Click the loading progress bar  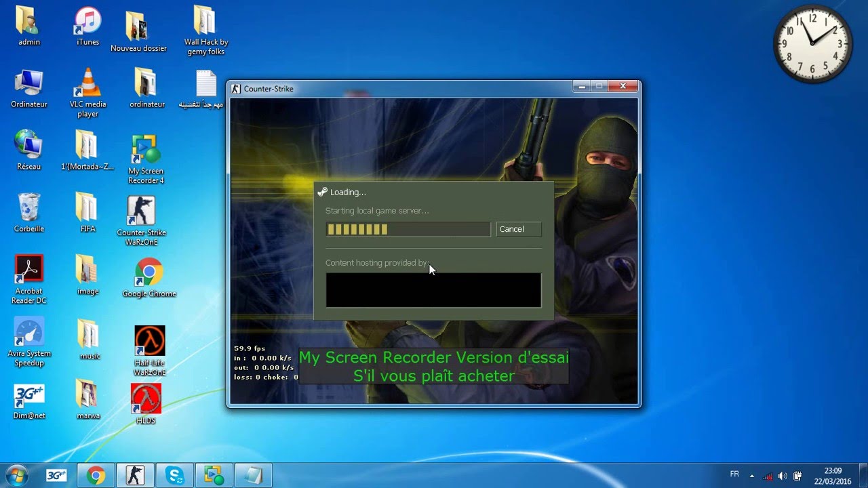click(408, 229)
